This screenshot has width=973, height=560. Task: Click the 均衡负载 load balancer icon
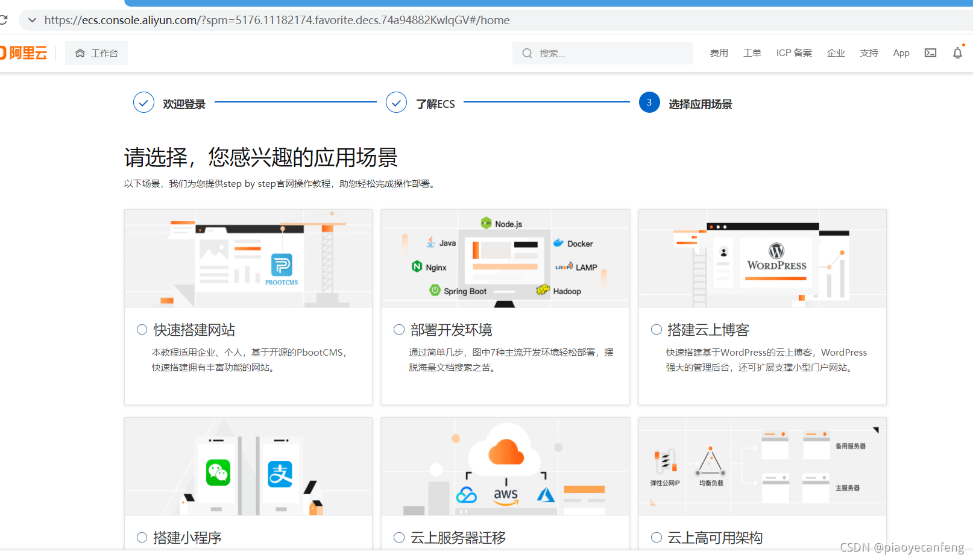point(711,462)
